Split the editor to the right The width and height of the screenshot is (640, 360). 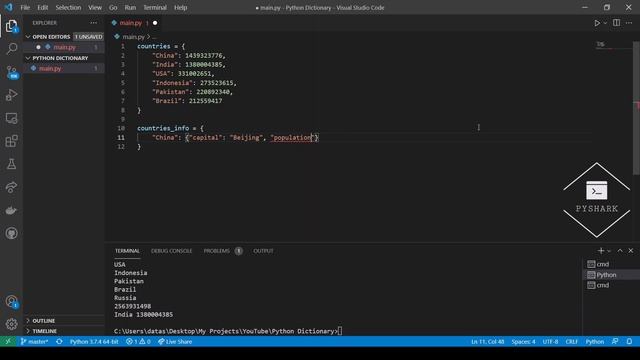[616, 23]
